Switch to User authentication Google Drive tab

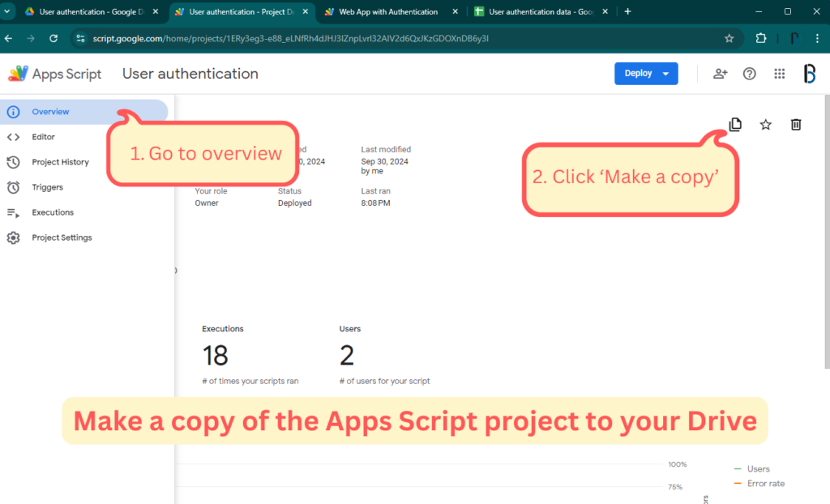click(91, 11)
